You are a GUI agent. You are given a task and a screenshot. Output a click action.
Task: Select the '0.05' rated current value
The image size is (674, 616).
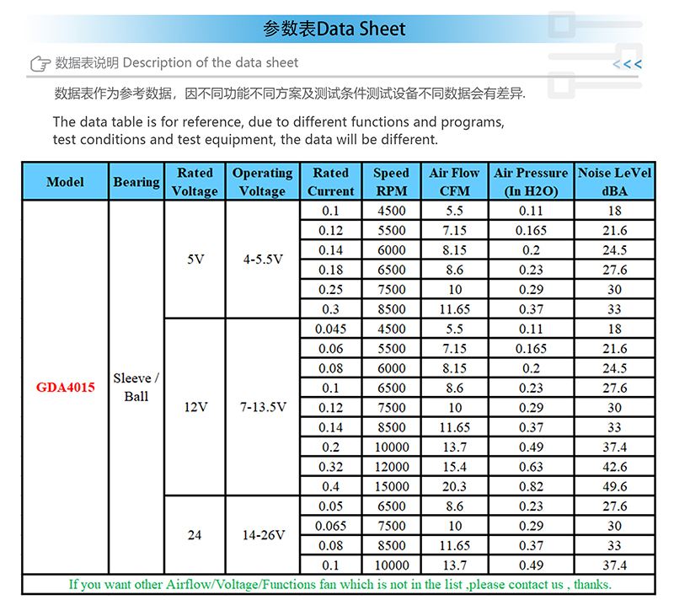point(330,506)
